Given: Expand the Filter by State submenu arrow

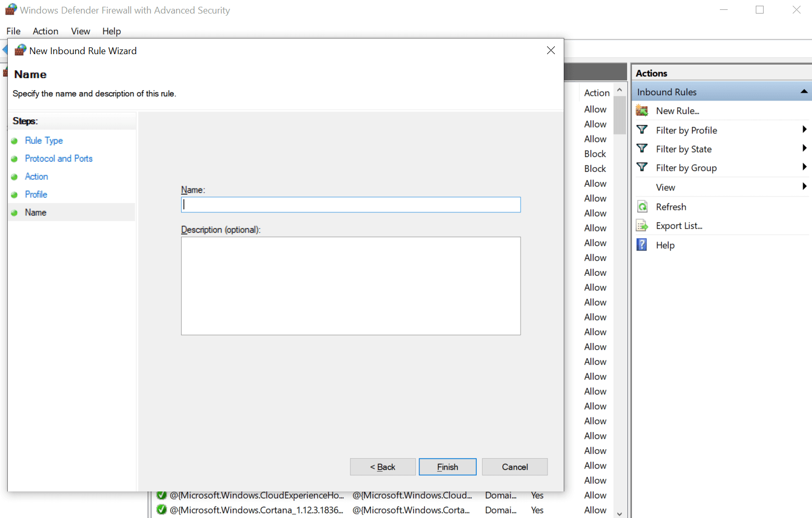Looking at the screenshot, I should click(x=804, y=148).
